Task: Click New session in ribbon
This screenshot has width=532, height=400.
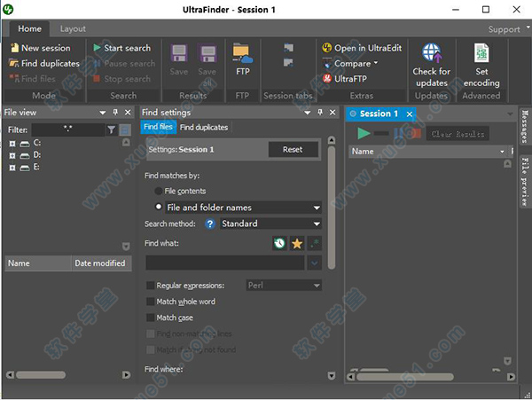Action: click(x=41, y=48)
